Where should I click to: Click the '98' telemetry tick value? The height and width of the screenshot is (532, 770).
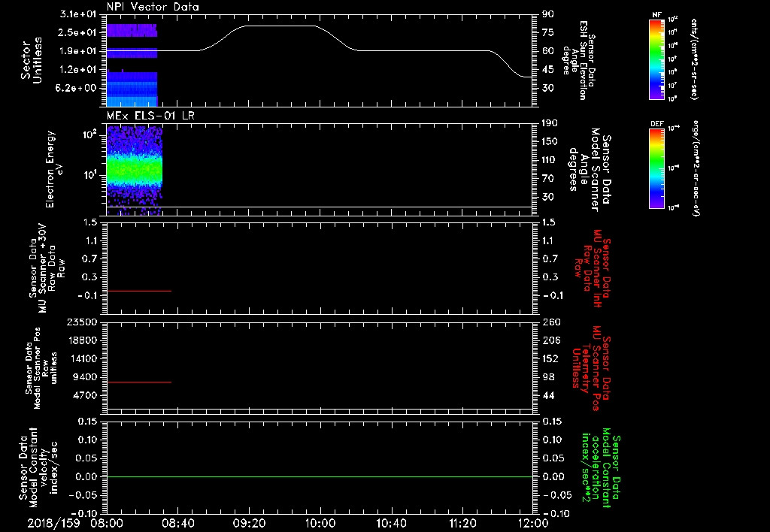click(548, 377)
